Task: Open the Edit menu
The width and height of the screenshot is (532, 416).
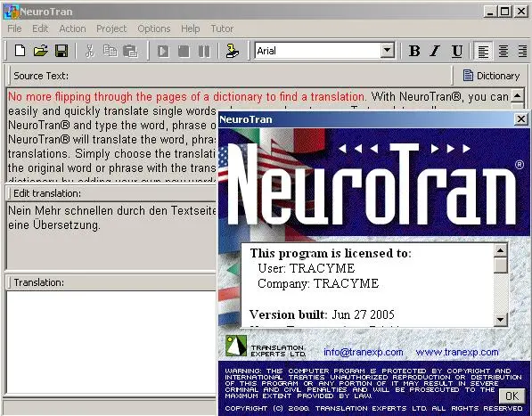Action: coord(40,29)
